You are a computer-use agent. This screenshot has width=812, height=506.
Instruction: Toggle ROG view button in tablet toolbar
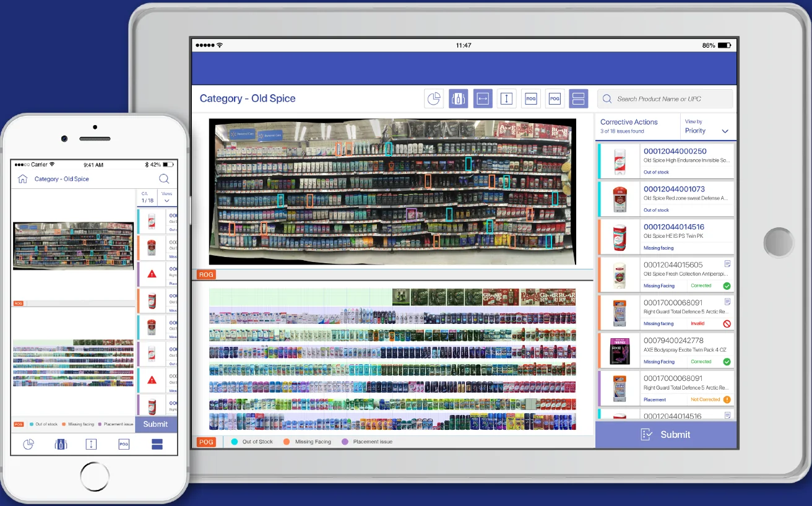pos(531,98)
